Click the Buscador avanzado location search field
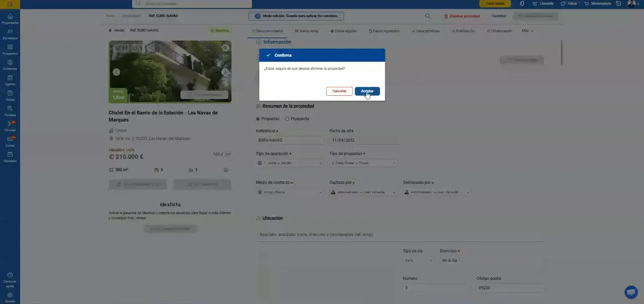 (399, 235)
